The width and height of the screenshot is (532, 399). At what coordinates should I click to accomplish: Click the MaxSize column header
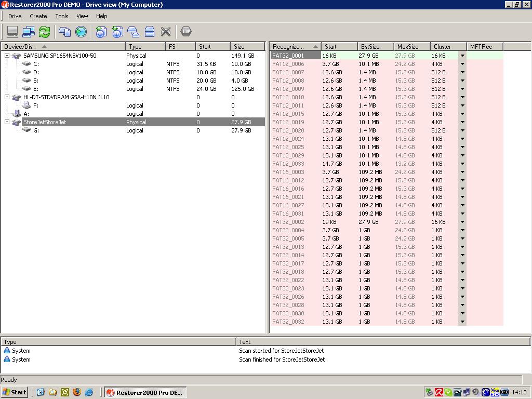click(412, 46)
